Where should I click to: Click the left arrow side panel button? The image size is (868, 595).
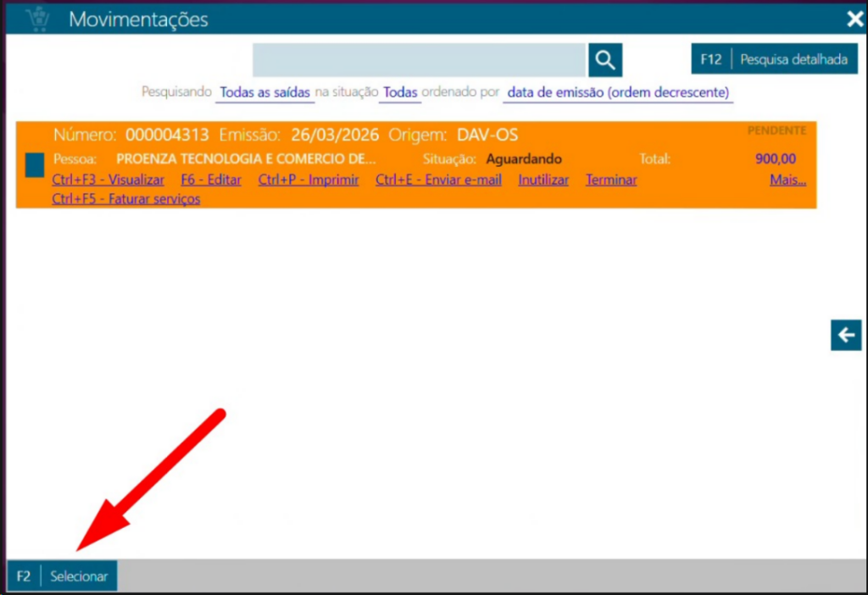(x=845, y=336)
